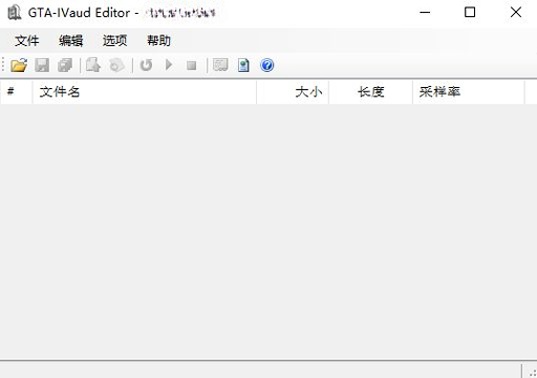This screenshot has height=378, width=537.
Task: Sort by the 采样率 column header
Action: 469,92
